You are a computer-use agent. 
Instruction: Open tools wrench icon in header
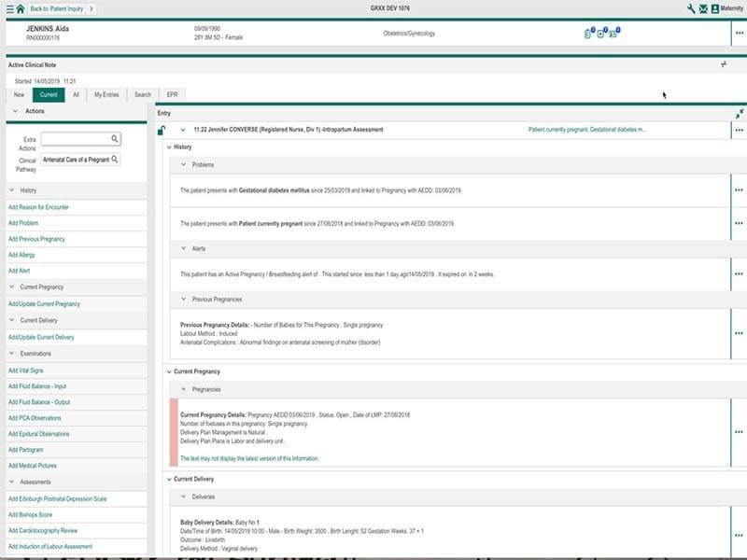click(x=691, y=8)
